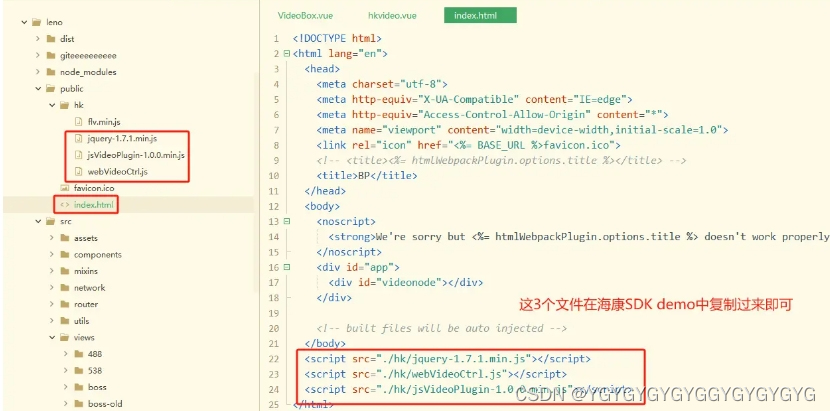The width and height of the screenshot is (830, 411).
Task: Collapse the leno root folder chevron
Action: point(24,22)
